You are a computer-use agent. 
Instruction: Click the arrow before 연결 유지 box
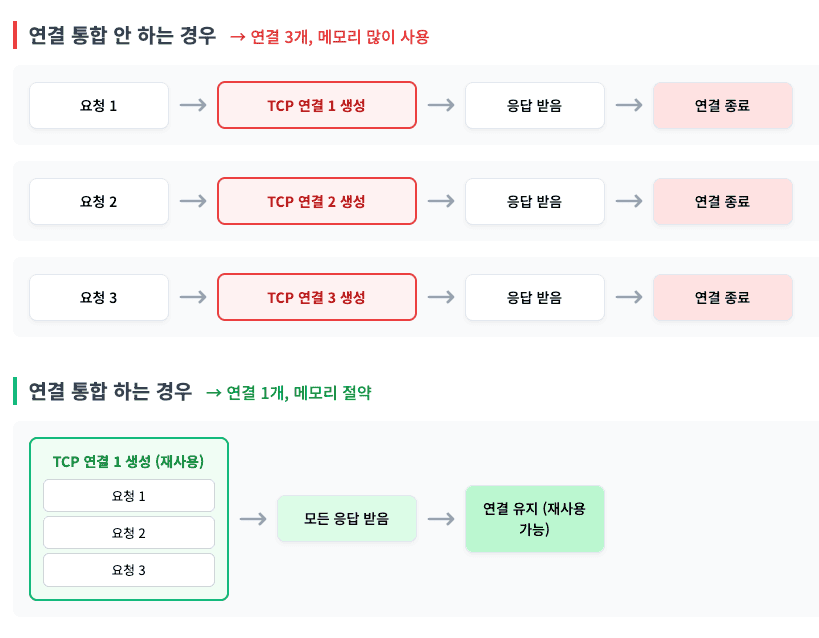[441, 519]
